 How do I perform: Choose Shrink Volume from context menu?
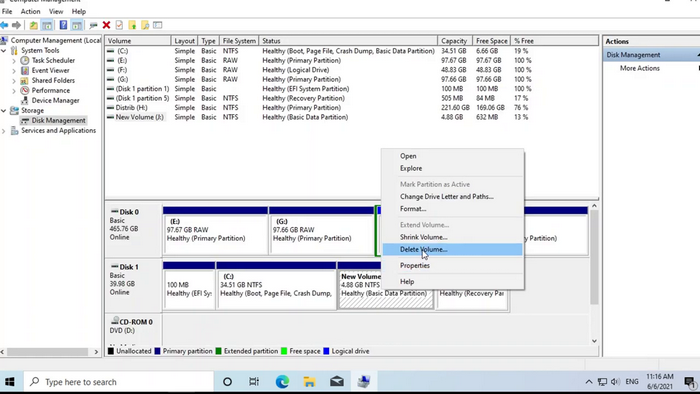pyautogui.click(x=452, y=237)
